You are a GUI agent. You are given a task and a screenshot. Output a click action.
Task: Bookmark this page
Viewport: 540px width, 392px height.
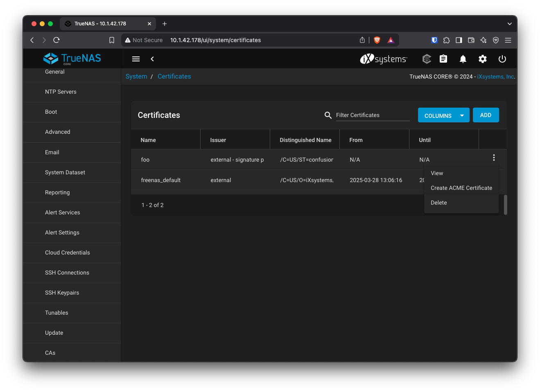click(112, 40)
